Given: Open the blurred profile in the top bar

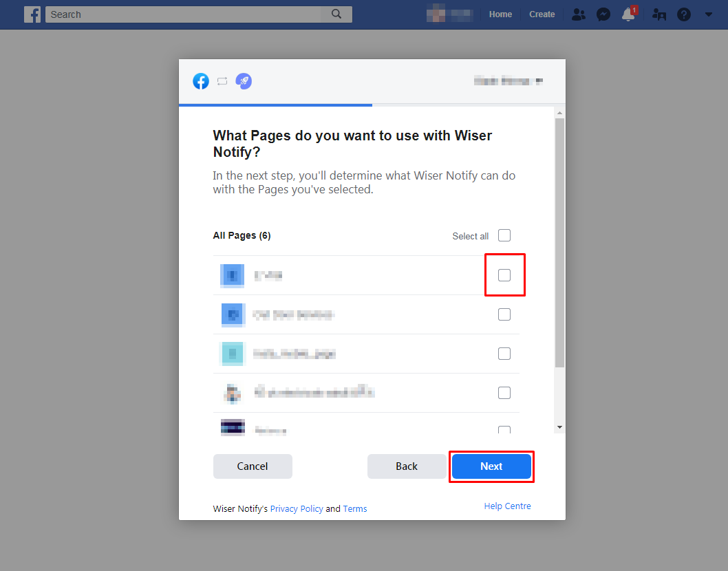Looking at the screenshot, I should click(450, 14).
